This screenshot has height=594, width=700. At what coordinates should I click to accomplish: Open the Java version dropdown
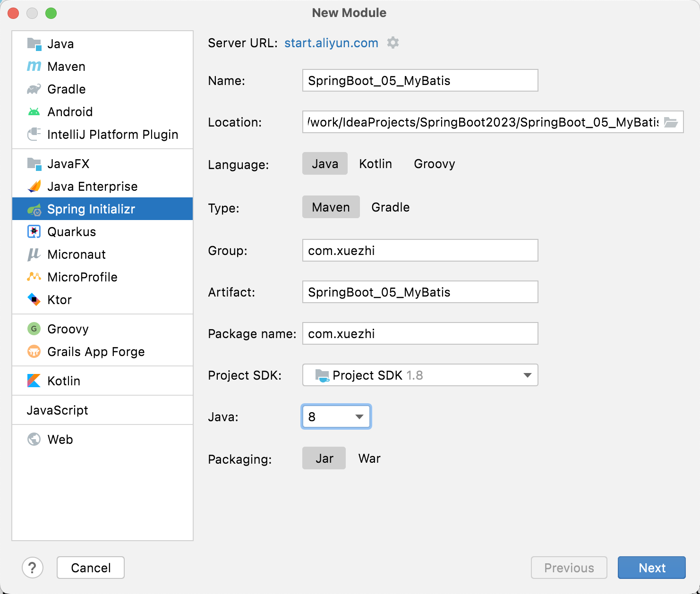(x=336, y=417)
